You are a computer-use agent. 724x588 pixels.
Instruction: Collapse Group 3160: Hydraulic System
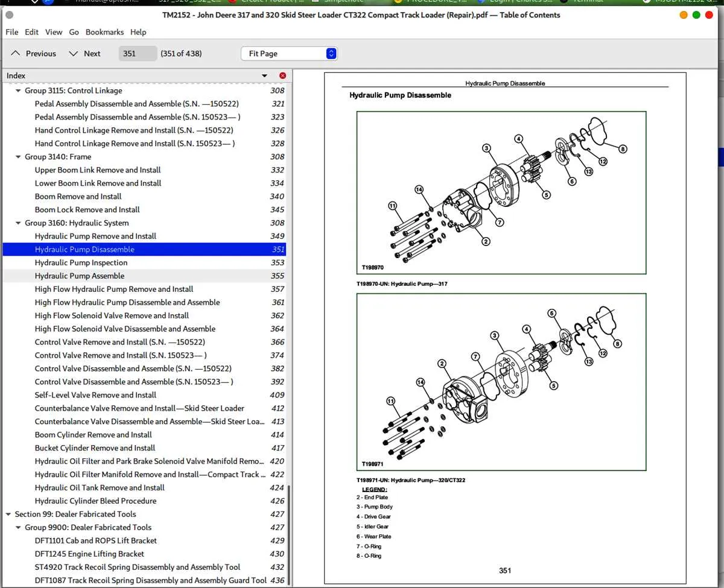18,223
